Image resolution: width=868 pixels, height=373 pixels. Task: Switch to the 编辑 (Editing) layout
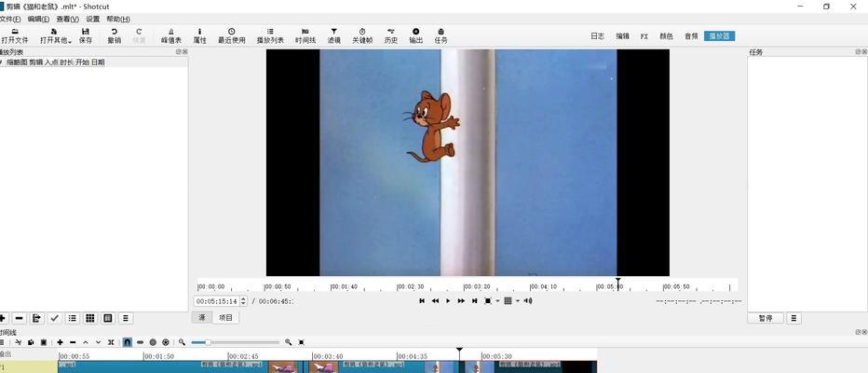pos(622,36)
